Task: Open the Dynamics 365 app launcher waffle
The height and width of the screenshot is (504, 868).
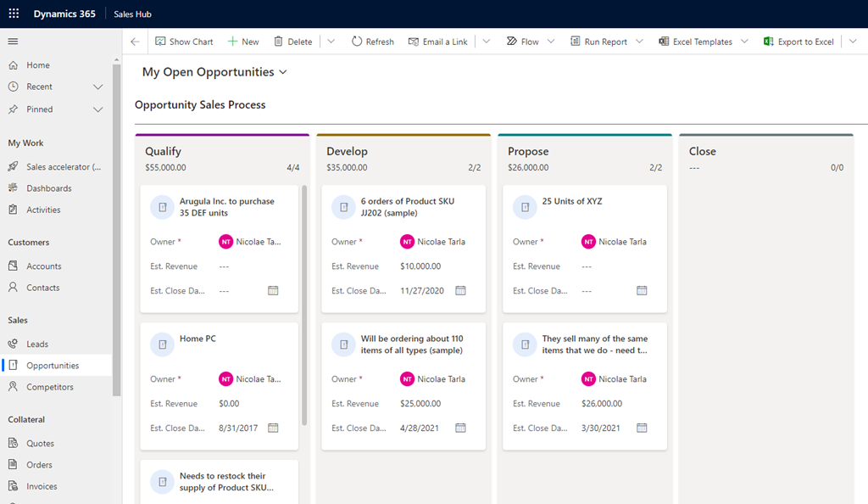Action: tap(14, 14)
